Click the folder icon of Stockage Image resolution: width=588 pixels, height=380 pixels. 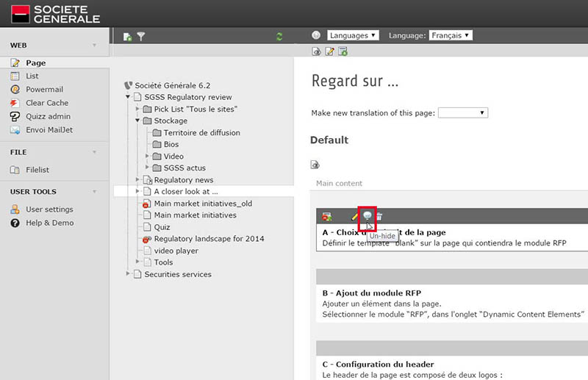[x=148, y=121]
